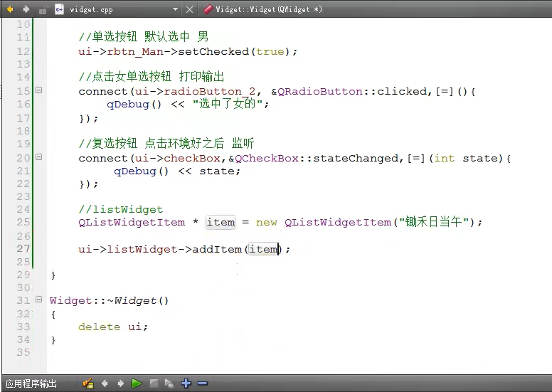Click addItem on line 27
The height and width of the screenshot is (392, 552).
217,250
